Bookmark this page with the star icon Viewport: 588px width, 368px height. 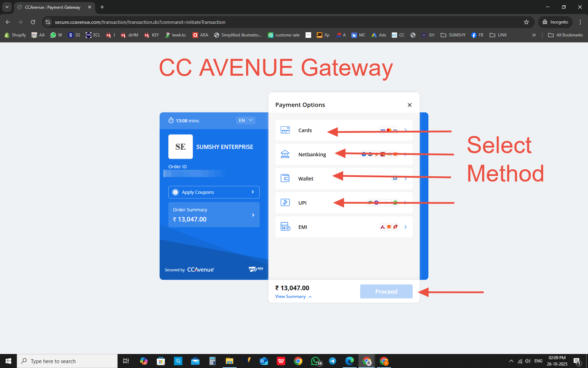pos(526,22)
